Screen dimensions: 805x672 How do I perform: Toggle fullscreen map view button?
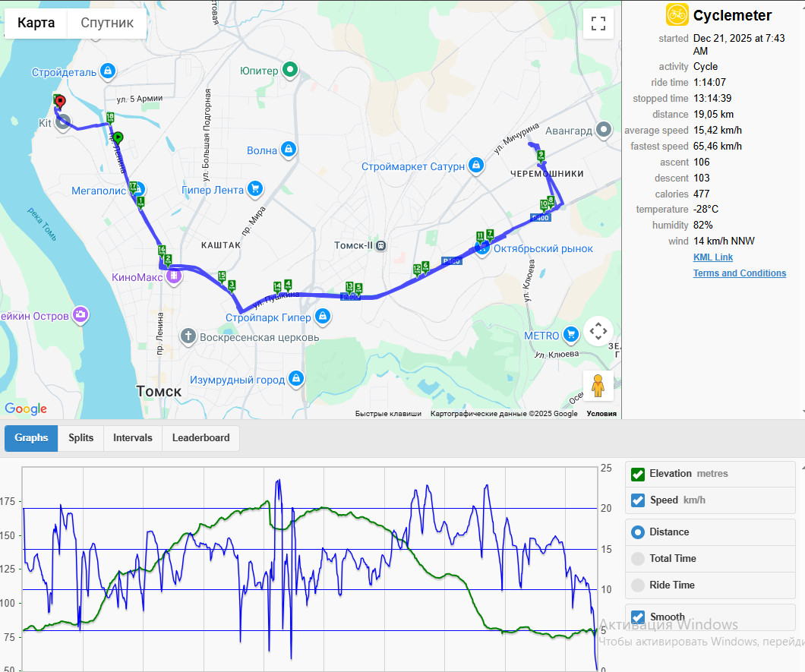coord(598,24)
